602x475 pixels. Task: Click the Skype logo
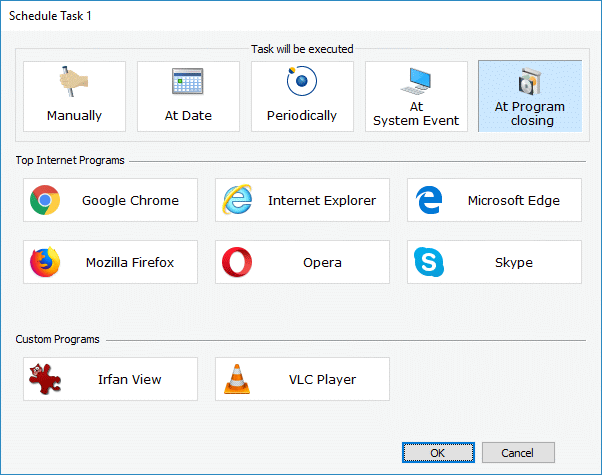(429, 262)
